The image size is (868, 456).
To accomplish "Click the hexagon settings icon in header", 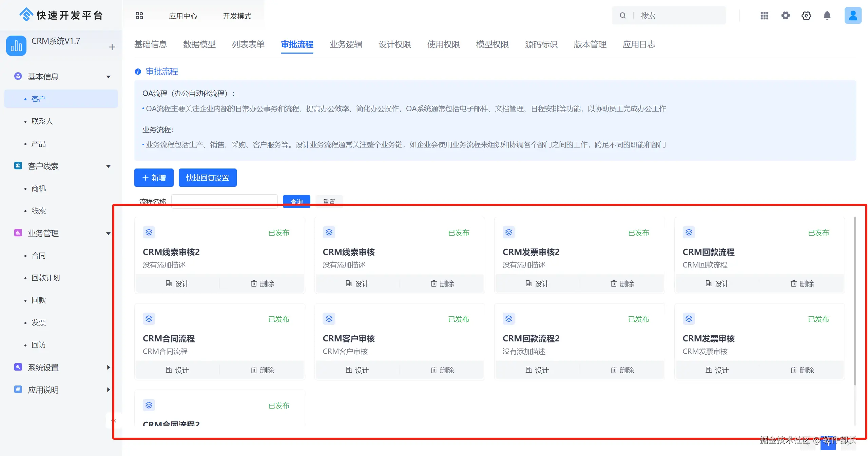I will [806, 16].
